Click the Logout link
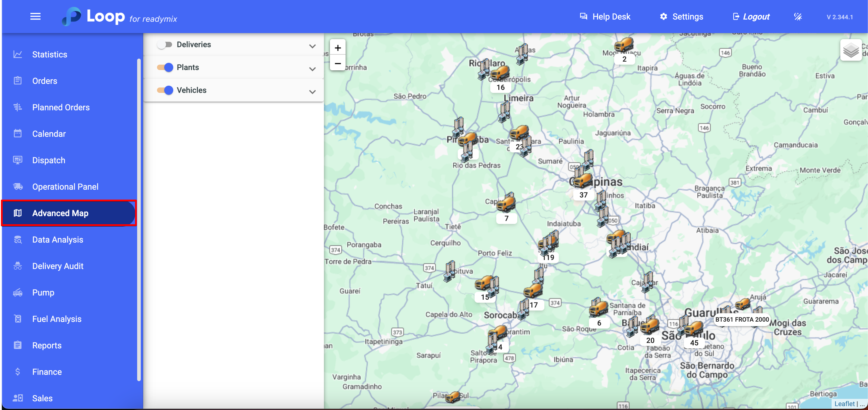Screen dimensions: 868x410 (x=756, y=17)
